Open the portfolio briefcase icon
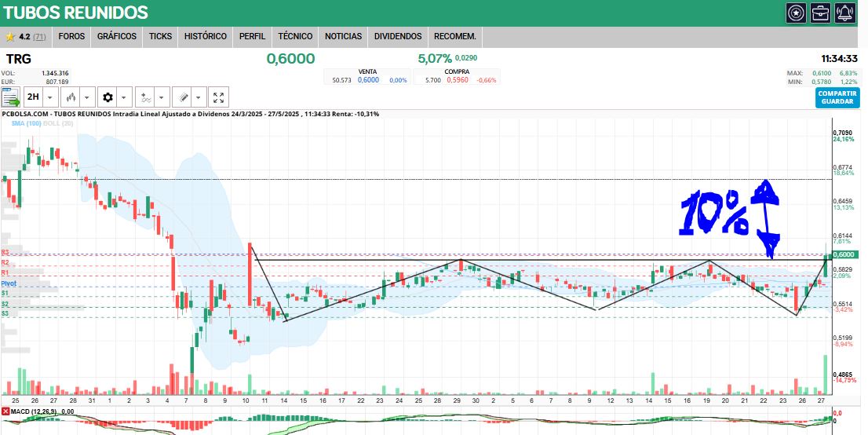 coord(820,13)
